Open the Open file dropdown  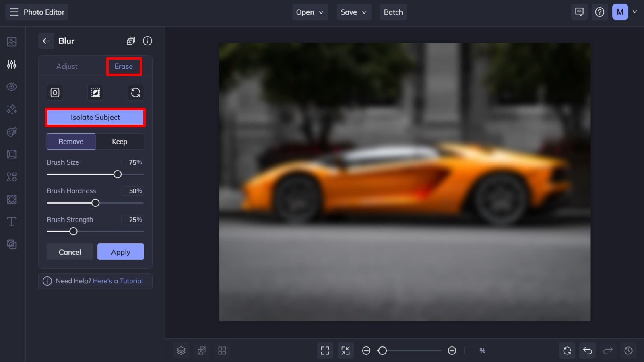[x=310, y=12]
